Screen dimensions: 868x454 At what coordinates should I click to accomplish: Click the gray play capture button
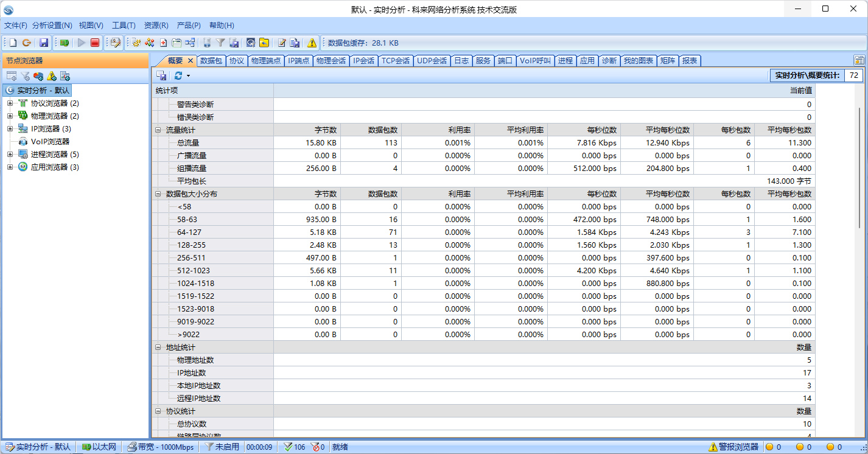pos(81,43)
